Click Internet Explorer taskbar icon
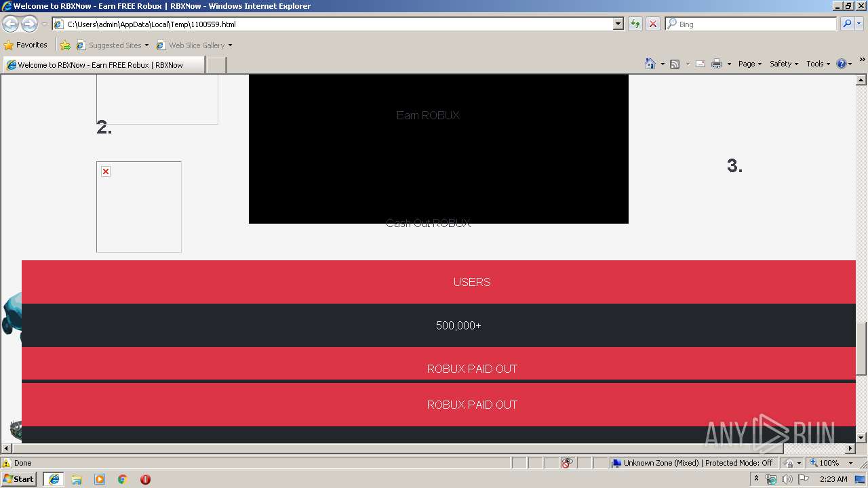The image size is (868, 488). (x=54, y=479)
